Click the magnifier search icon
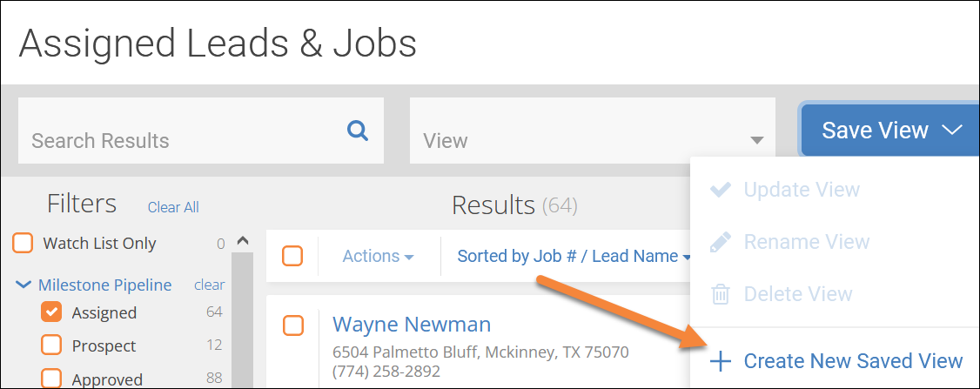980x389 pixels. [358, 131]
